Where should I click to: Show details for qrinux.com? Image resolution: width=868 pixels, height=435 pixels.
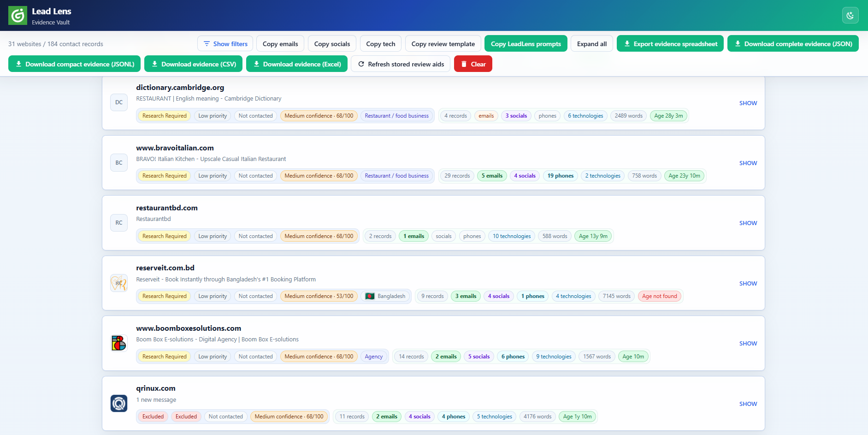(748, 404)
